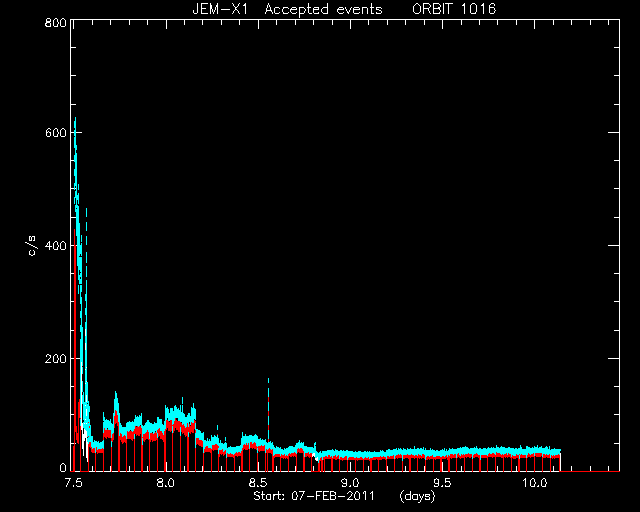This screenshot has height=512, width=640.
Task: Click the 600 tick label on y-axis
Action: 56,133
